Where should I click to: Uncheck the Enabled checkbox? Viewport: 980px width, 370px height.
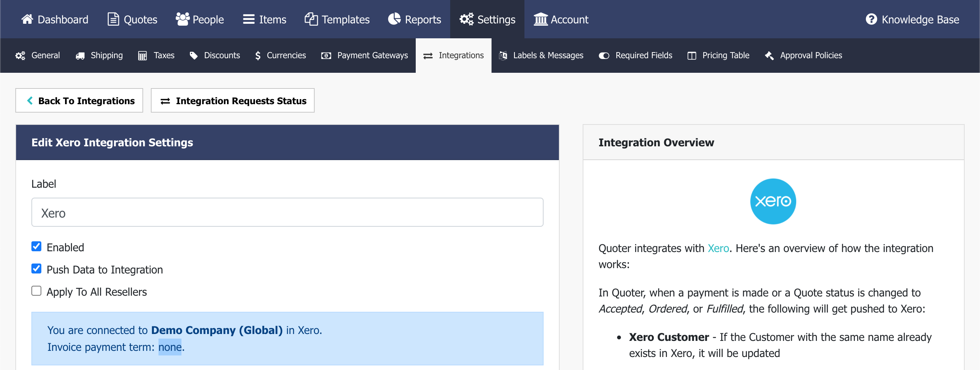[x=36, y=246]
